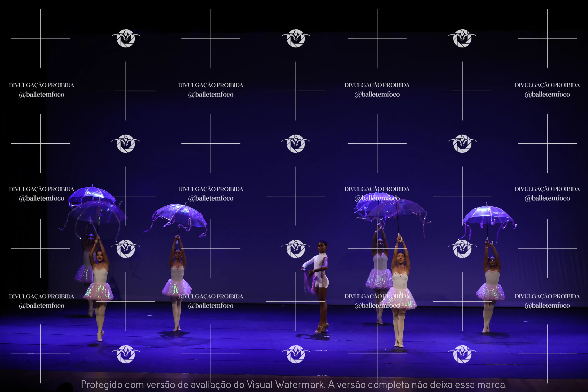Click the shutter logo left of the male dancer

tap(296, 249)
